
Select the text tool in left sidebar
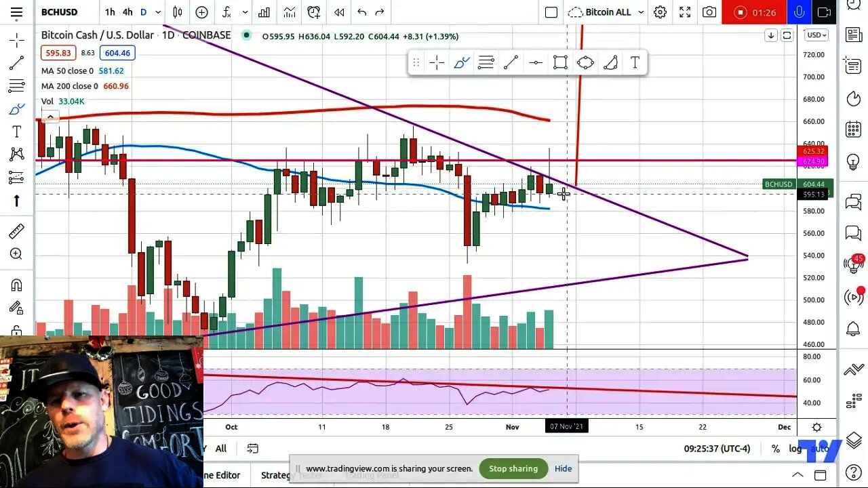click(x=16, y=131)
